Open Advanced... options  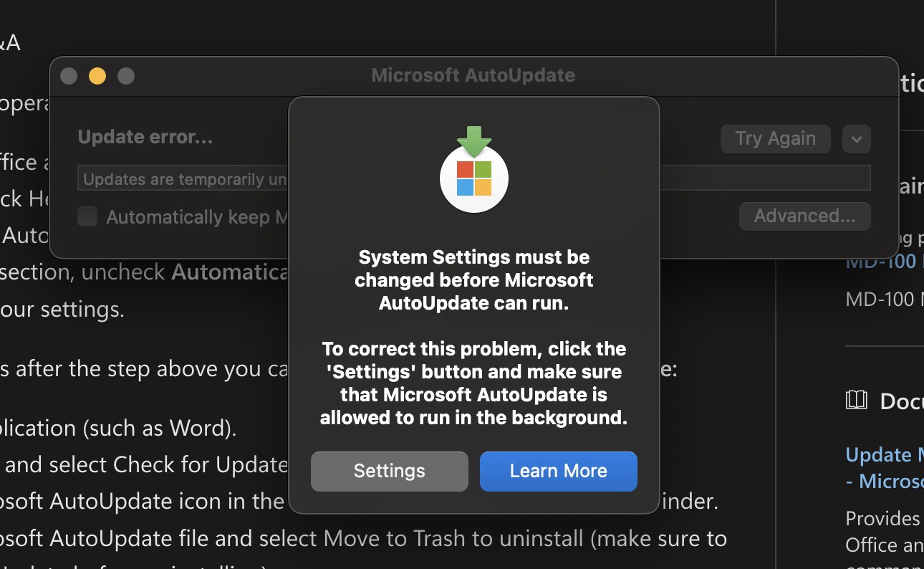point(804,216)
